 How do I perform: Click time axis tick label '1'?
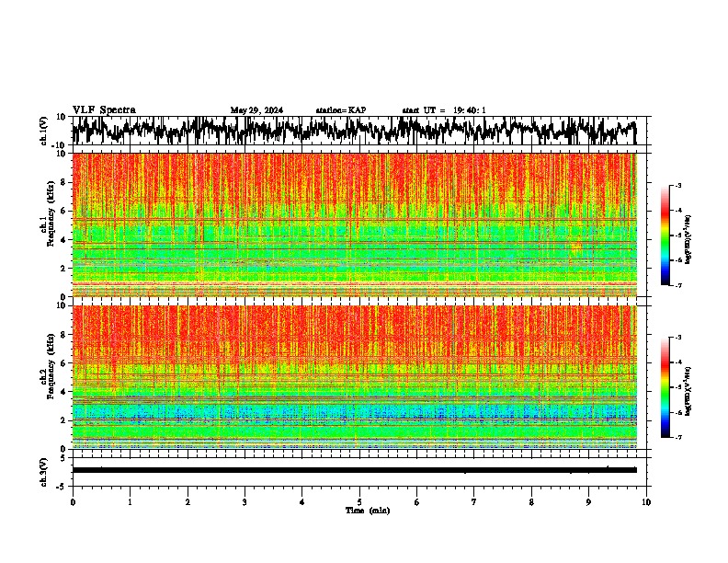pyautogui.click(x=130, y=502)
